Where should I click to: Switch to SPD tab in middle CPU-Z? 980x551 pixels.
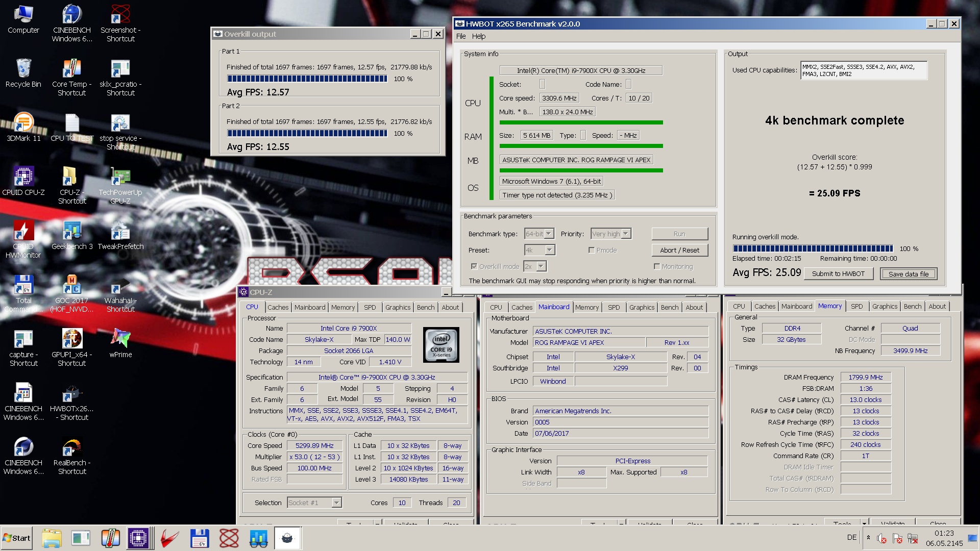coord(614,307)
